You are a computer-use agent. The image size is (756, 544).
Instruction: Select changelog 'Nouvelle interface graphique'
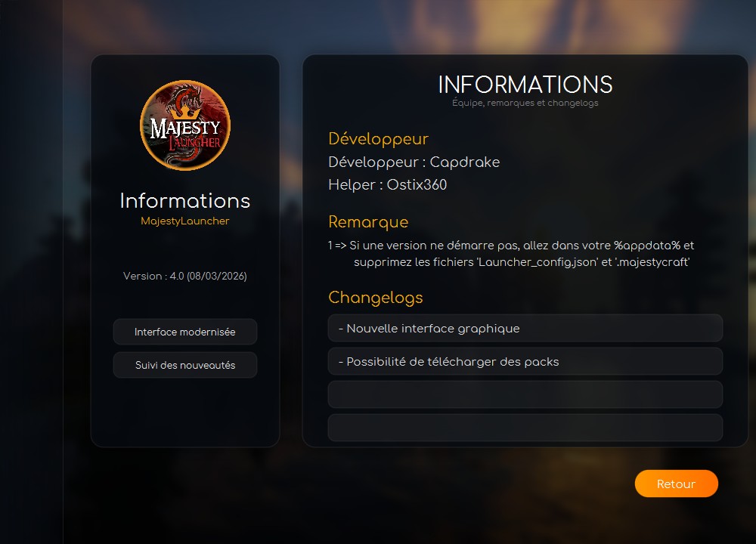525,328
